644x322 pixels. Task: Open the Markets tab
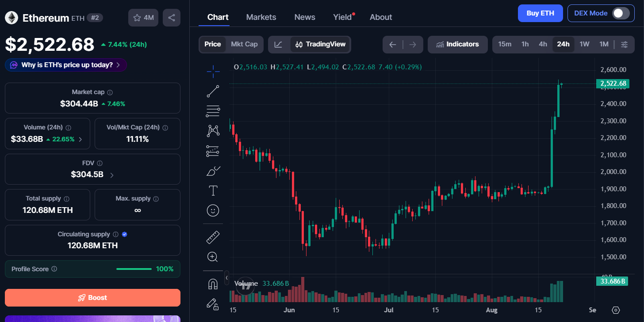261,17
